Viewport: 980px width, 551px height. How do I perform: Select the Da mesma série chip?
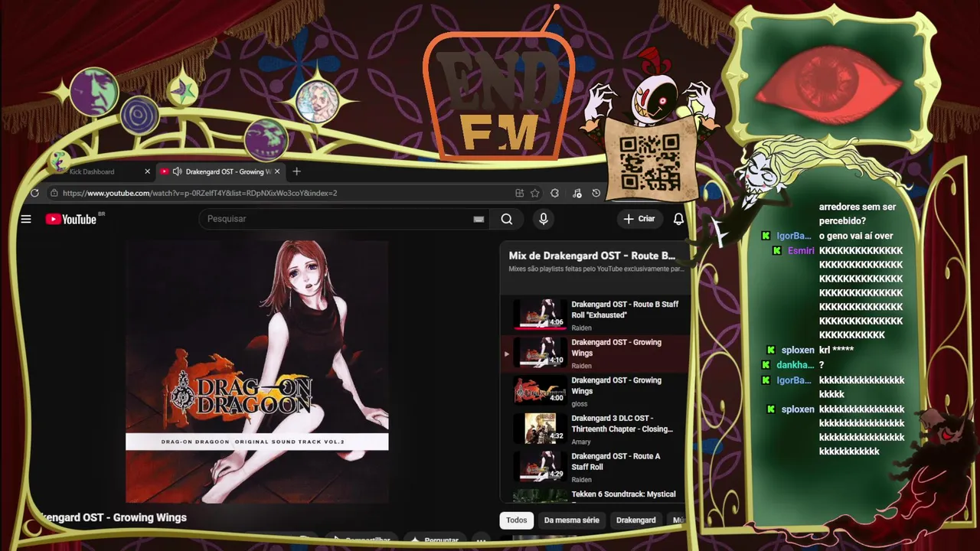572,520
